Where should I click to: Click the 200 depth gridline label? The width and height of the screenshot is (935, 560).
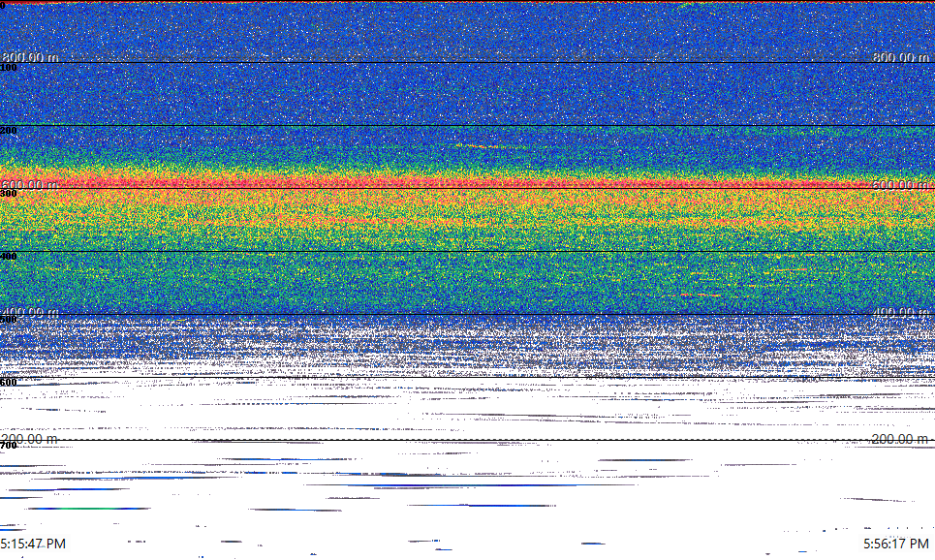pyautogui.click(x=9, y=130)
